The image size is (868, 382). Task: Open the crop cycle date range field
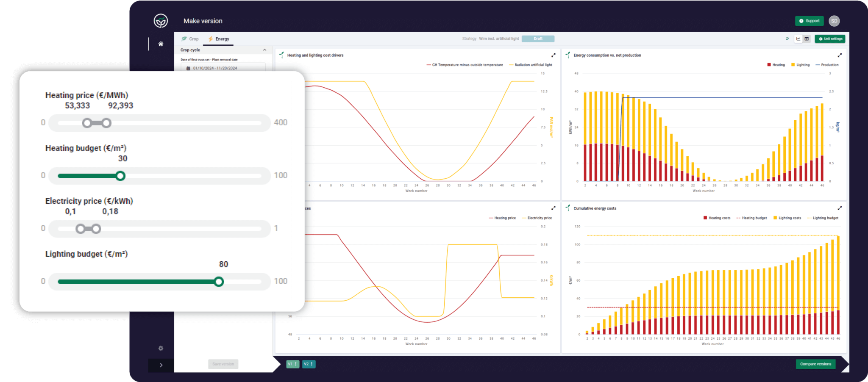tap(223, 68)
